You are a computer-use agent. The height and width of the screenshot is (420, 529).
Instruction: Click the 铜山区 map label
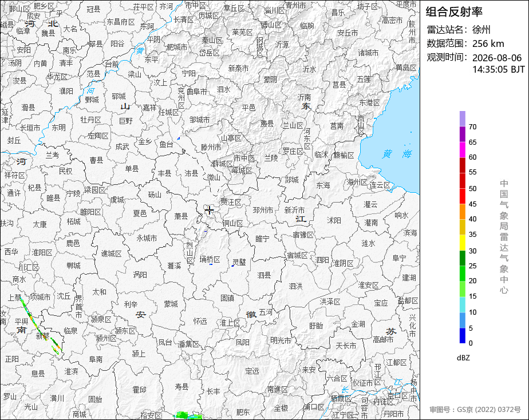(232, 223)
